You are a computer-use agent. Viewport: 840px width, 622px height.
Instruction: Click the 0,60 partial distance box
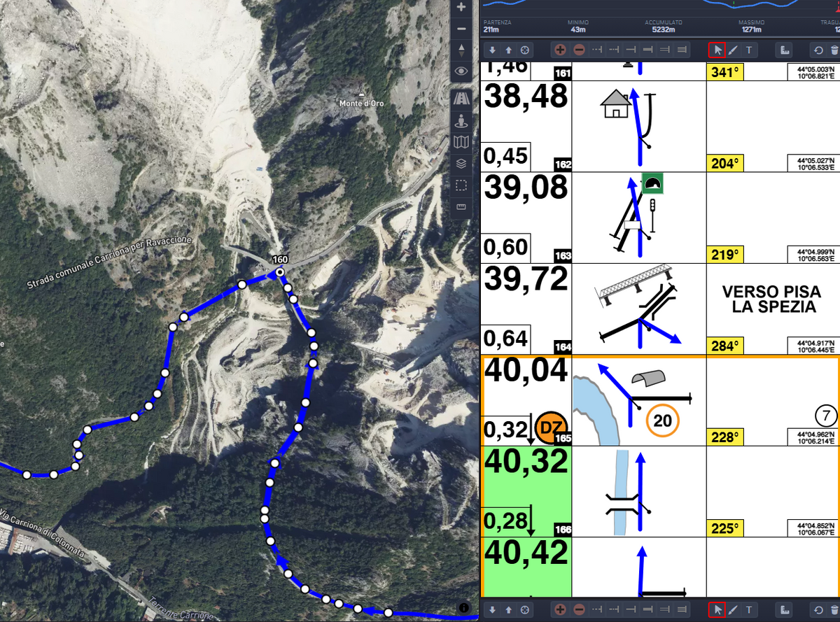pyautogui.click(x=506, y=248)
